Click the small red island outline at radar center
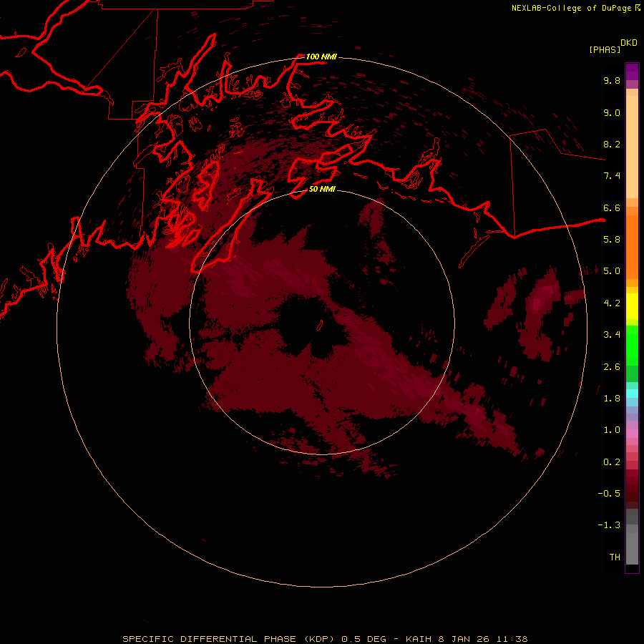This screenshot has width=644, height=644. click(320, 325)
